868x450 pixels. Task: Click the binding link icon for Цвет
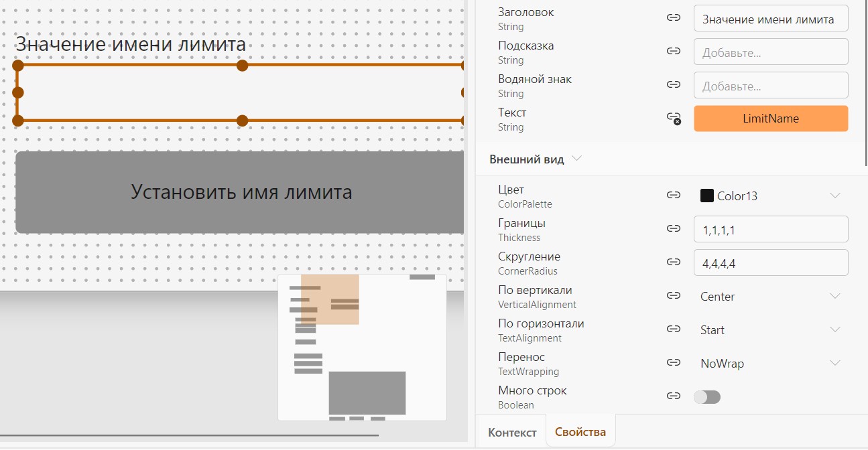click(x=674, y=196)
